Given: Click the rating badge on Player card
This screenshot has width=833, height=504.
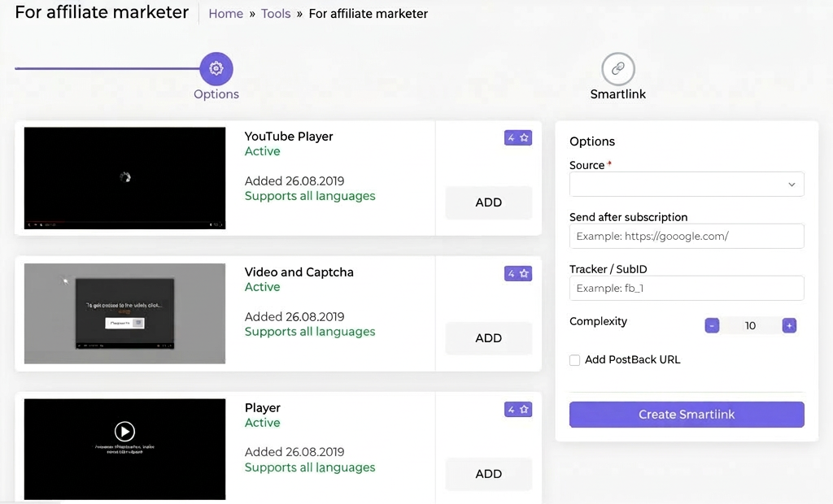Looking at the screenshot, I should pyautogui.click(x=518, y=410).
